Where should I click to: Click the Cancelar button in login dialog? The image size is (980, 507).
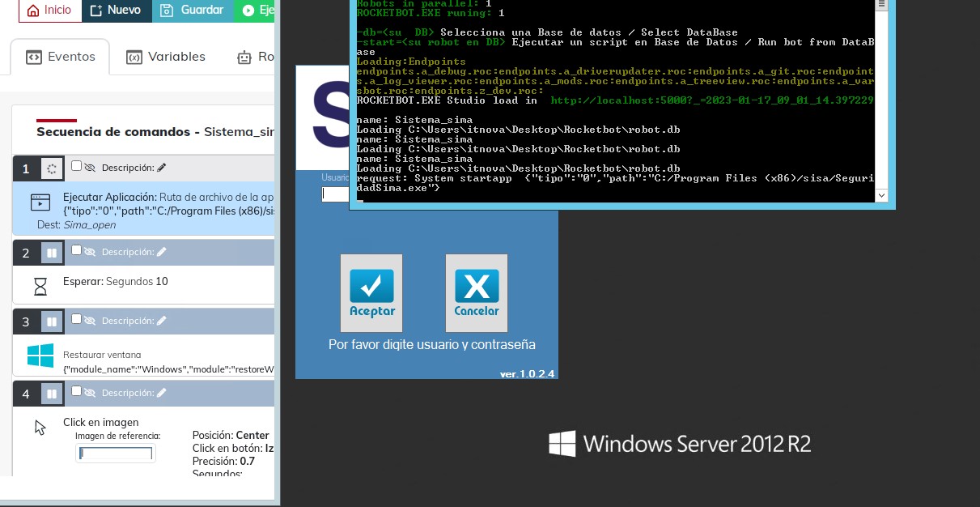tap(477, 292)
